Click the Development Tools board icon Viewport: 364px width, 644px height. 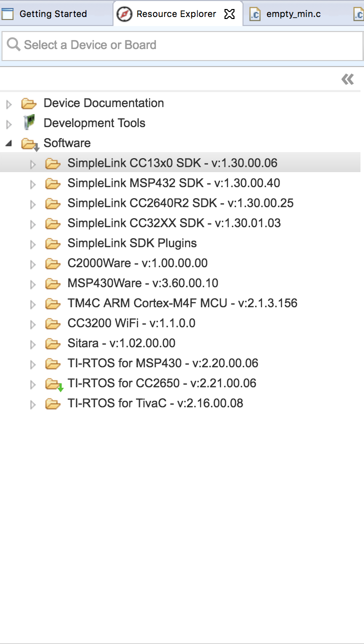point(29,123)
